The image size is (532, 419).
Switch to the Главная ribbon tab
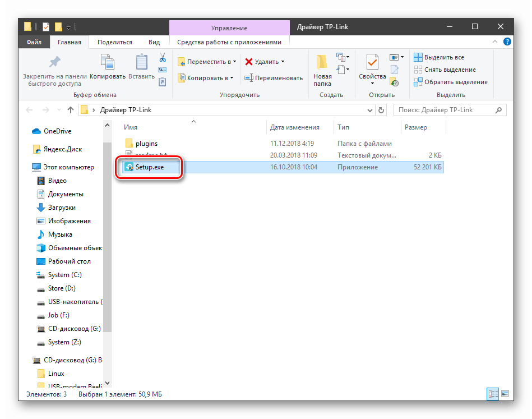coord(69,42)
